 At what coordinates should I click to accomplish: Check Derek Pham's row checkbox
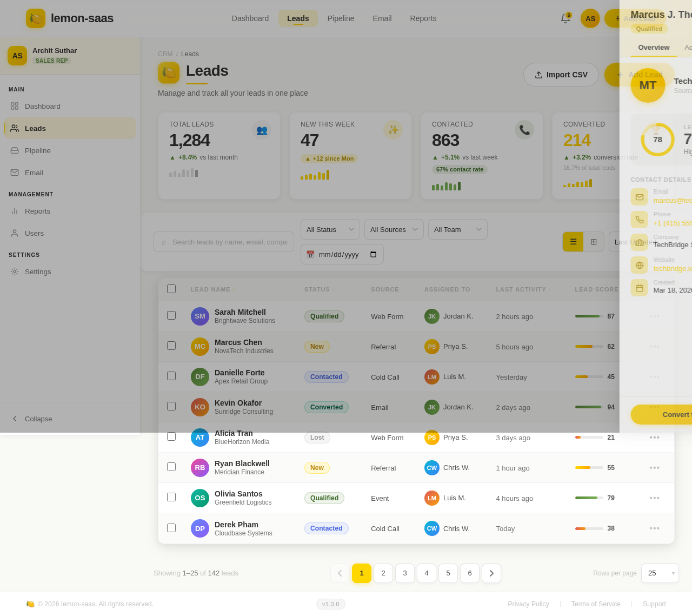[171, 527]
